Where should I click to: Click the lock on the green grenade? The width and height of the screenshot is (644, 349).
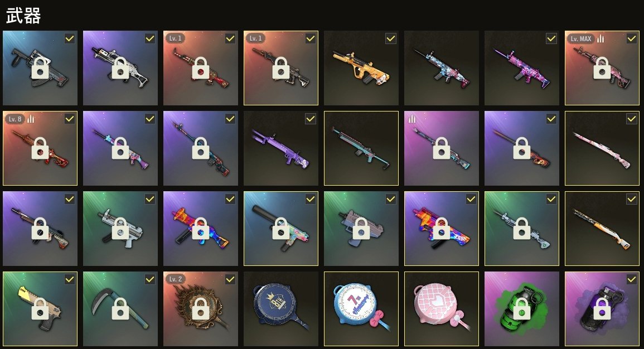click(x=521, y=309)
